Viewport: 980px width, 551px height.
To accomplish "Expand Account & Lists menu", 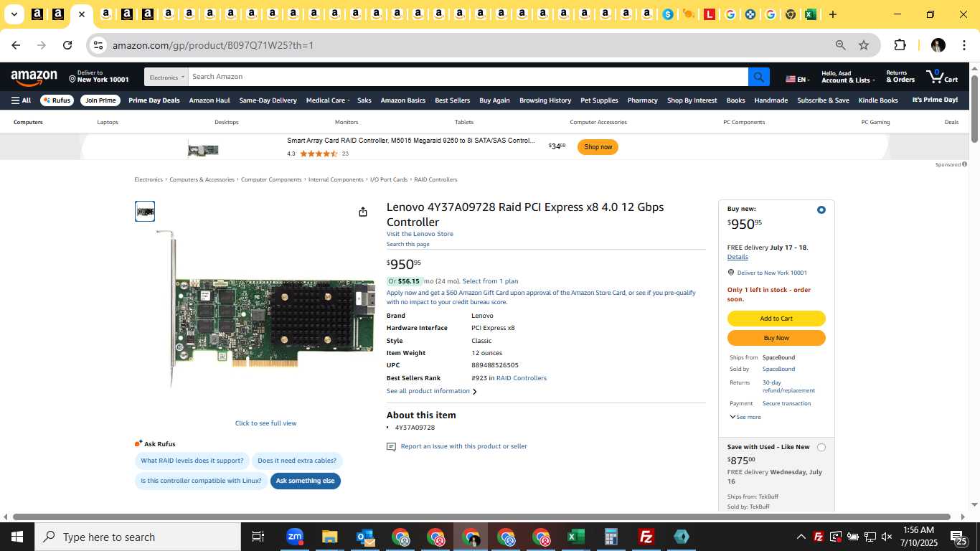I will pyautogui.click(x=848, y=77).
